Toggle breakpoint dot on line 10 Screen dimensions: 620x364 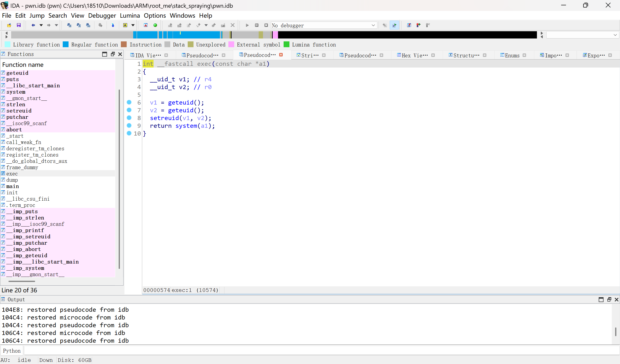129,133
